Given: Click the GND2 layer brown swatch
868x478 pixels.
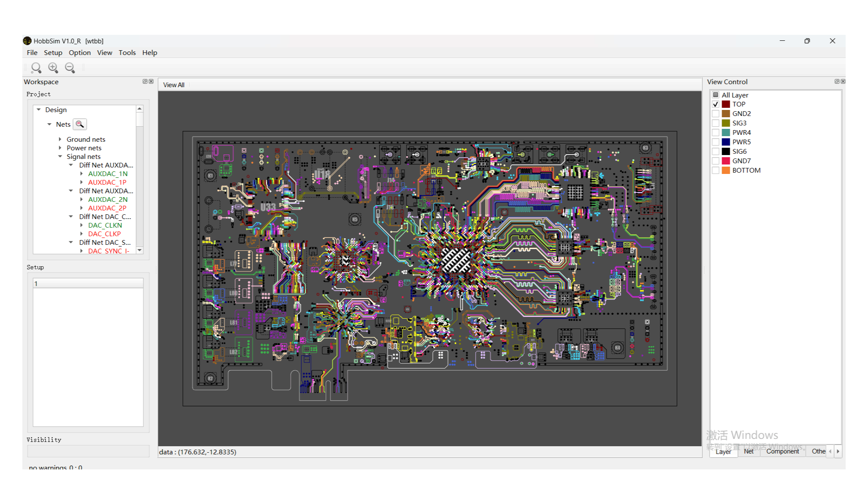Looking at the screenshot, I should (x=726, y=114).
